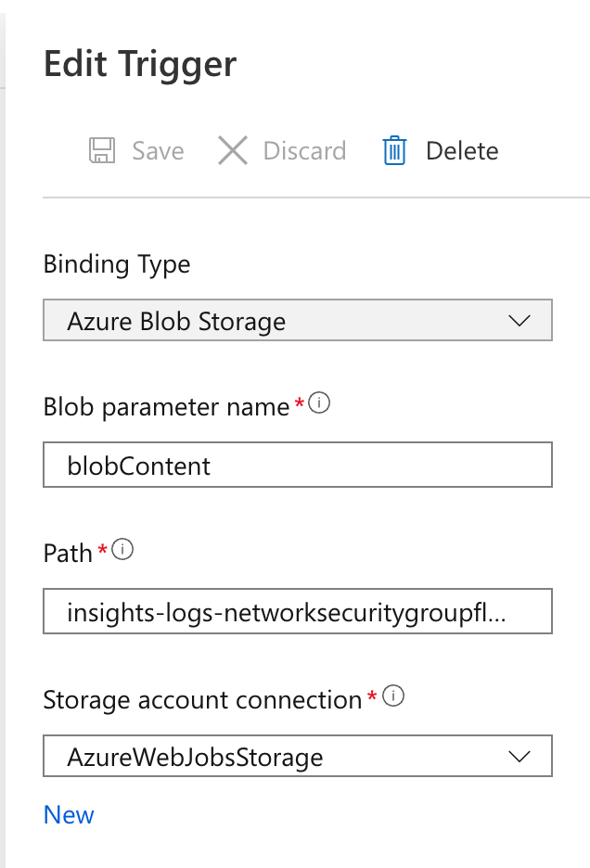Click the Delete text label
Screen dimensions: 590x868
(x=462, y=151)
